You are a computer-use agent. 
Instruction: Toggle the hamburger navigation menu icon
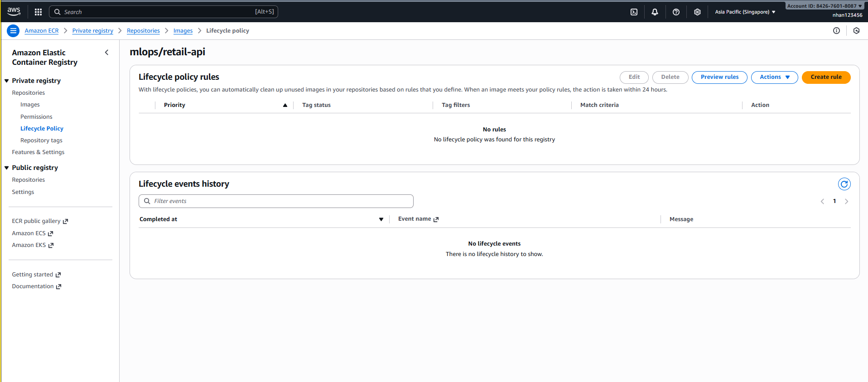[13, 31]
